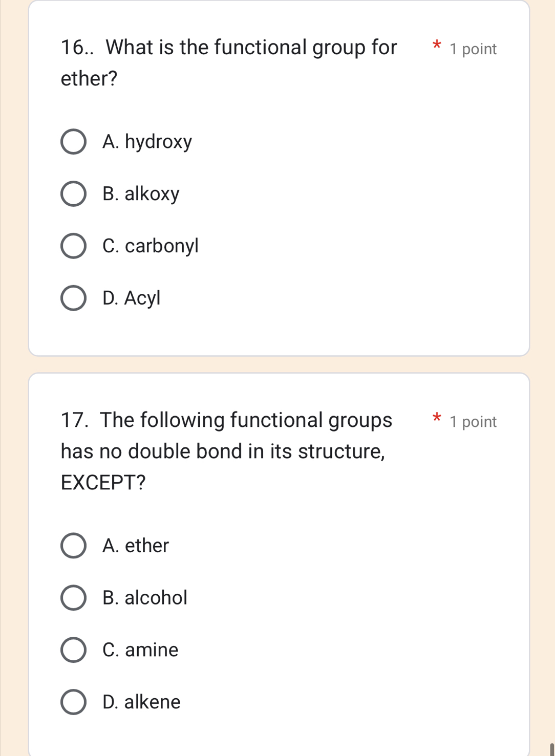
Task: Pick the D. alkene radio circle
Action: coord(73,702)
